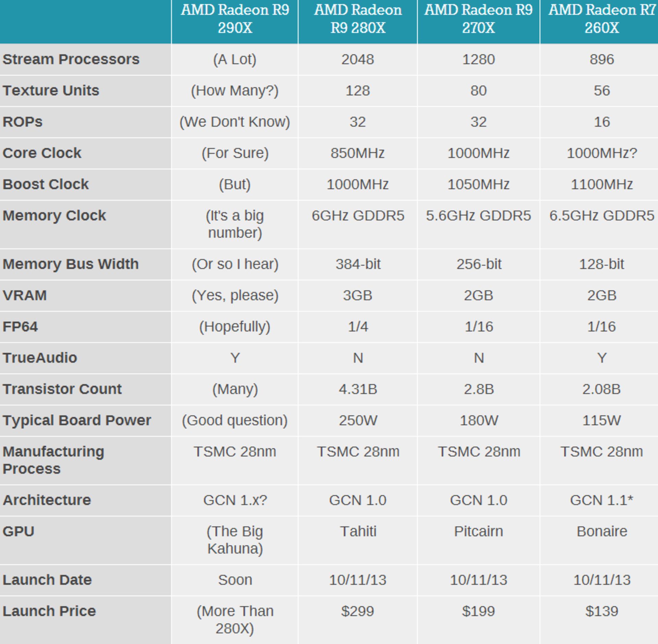Select the 4.31B transistor count cell
Viewport: 658px width, 644px height.
(x=358, y=389)
